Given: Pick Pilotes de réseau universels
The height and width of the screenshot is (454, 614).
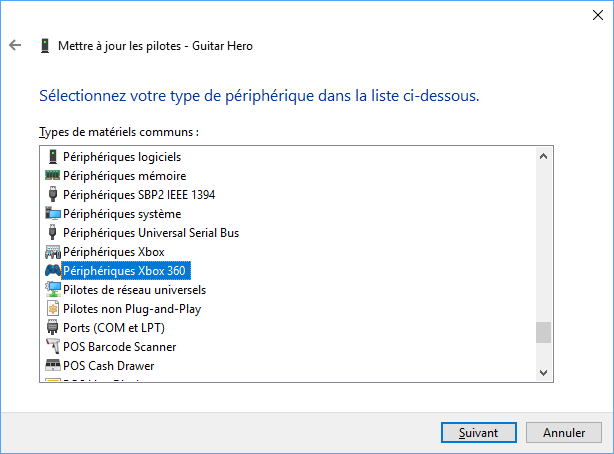Looking at the screenshot, I should pyautogui.click(x=134, y=289).
